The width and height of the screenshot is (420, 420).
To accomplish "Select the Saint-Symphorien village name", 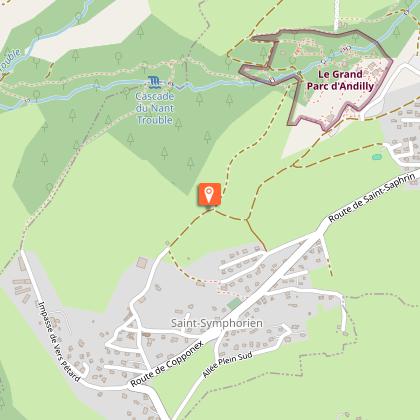I will pos(217,323).
